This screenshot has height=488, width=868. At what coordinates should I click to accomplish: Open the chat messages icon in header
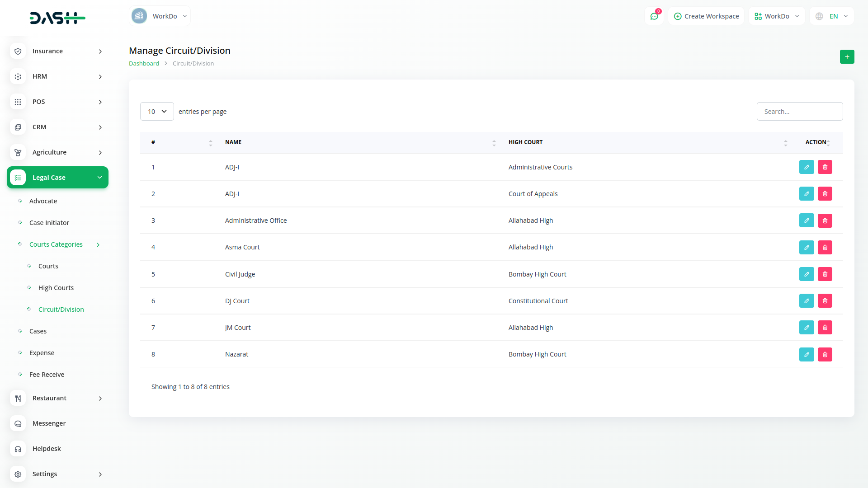(654, 16)
